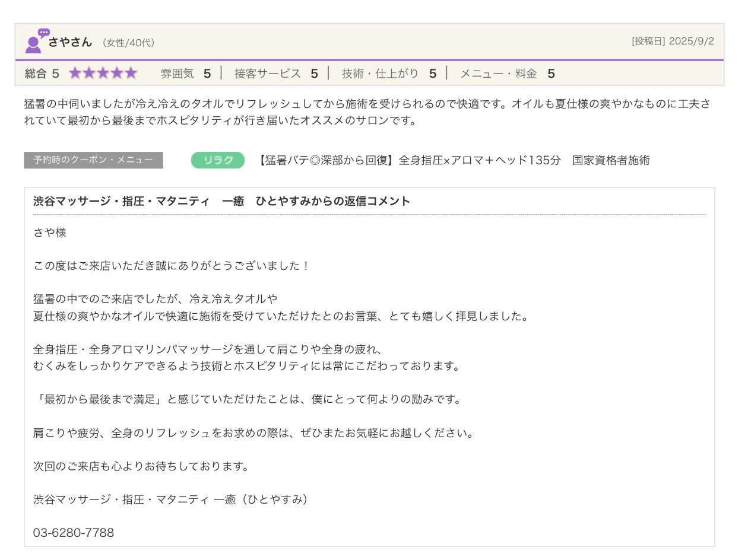Click the purple reviewer avatar icon
Viewport: 748px width, 560px height.
[x=36, y=42]
